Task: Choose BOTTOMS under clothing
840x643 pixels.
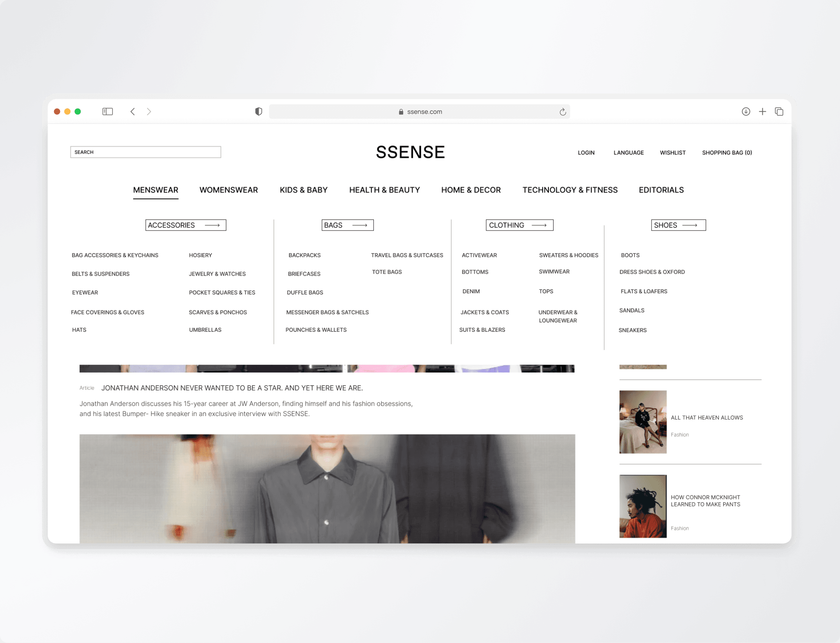Action: coord(475,272)
